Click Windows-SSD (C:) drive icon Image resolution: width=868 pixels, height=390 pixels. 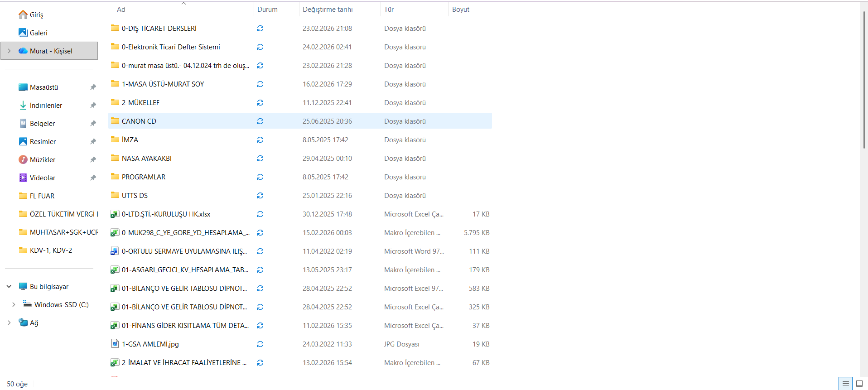click(27, 303)
